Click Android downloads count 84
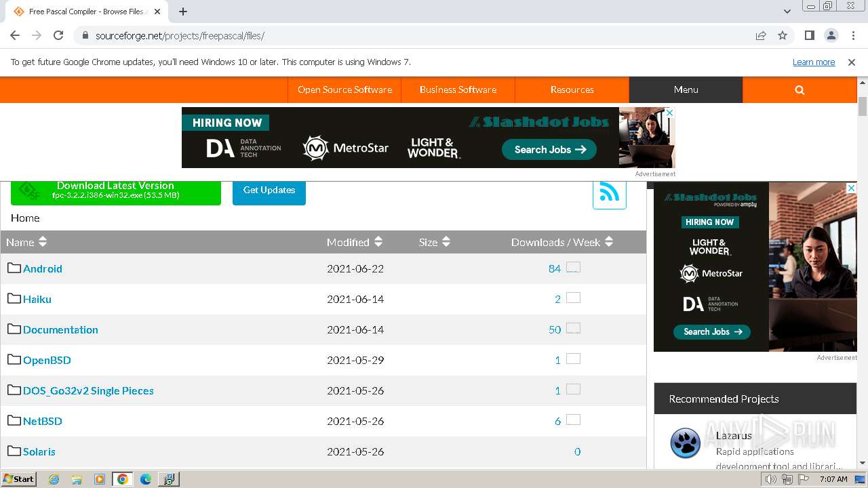This screenshot has height=488, width=868. pyautogui.click(x=555, y=268)
